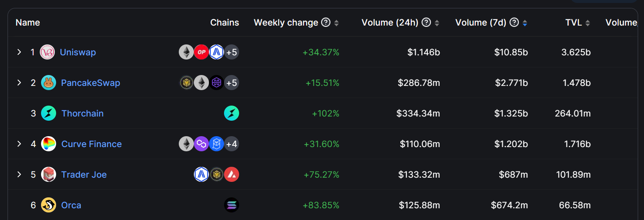The image size is (644, 220).
Task: Show the +5 more chains for Uniswap
Action: point(232,52)
